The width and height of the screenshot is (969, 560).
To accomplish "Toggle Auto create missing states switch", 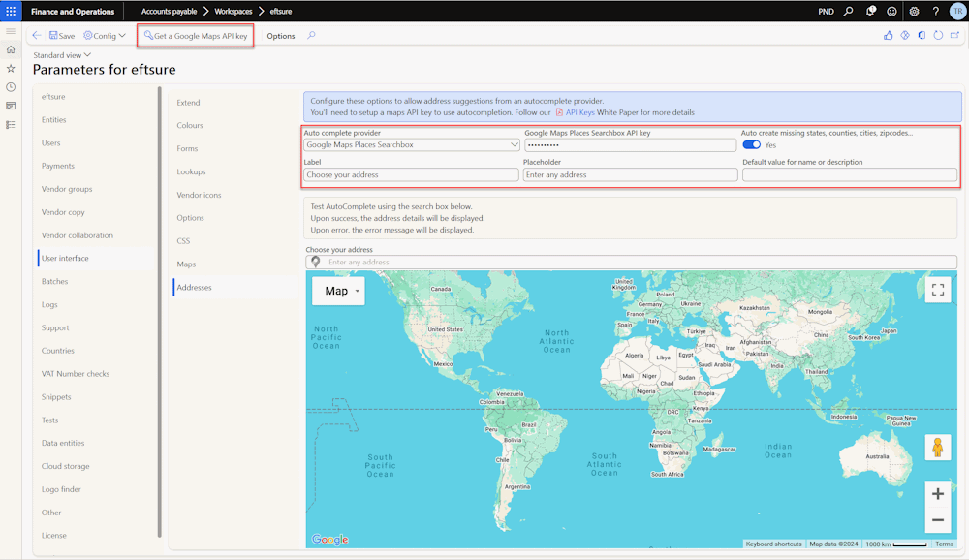I will [752, 144].
